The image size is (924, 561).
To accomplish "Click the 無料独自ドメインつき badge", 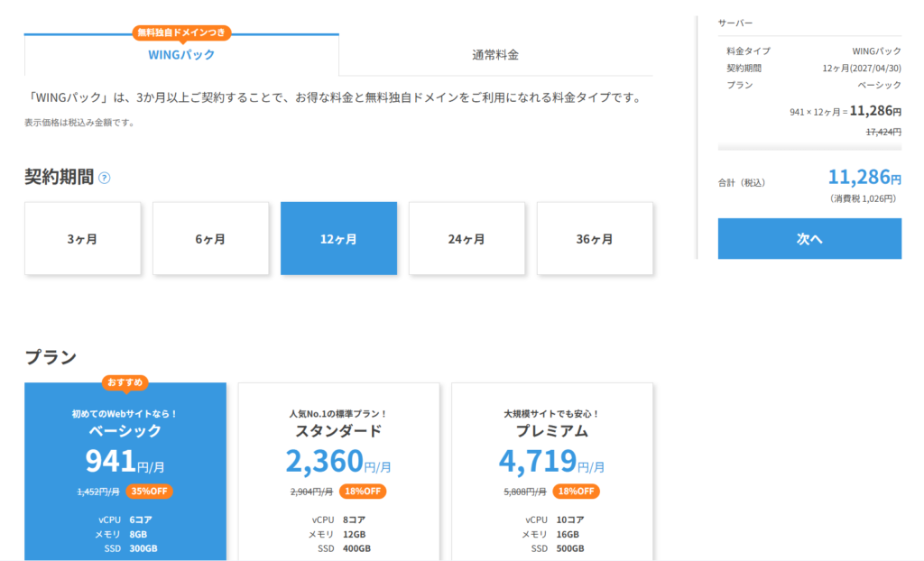I will click(x=181, y=32).
